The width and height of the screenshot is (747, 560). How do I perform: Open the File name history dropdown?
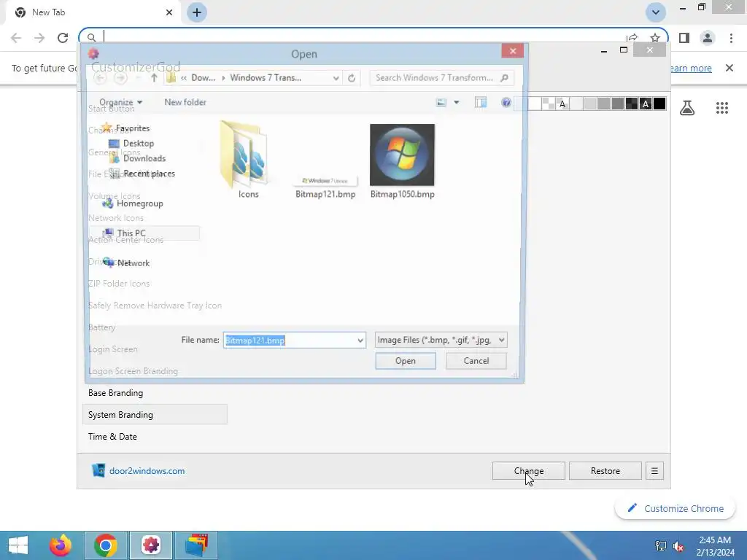point(360,340)
